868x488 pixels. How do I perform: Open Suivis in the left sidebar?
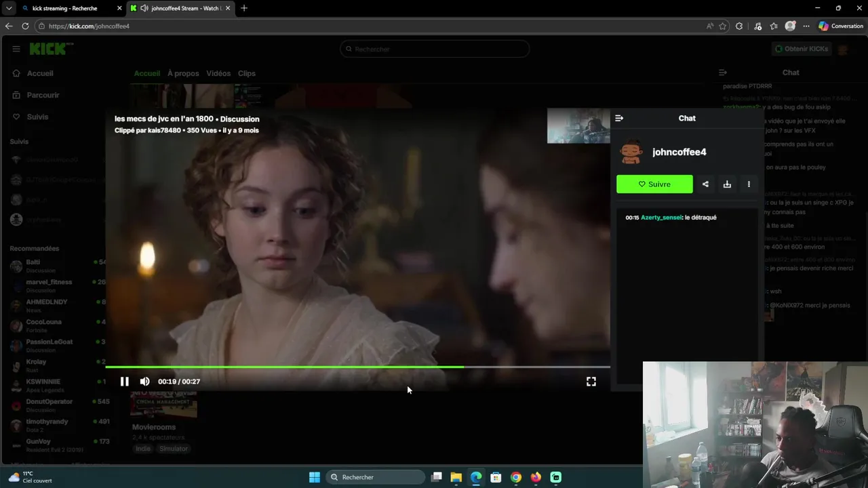(x=37, y=117)
